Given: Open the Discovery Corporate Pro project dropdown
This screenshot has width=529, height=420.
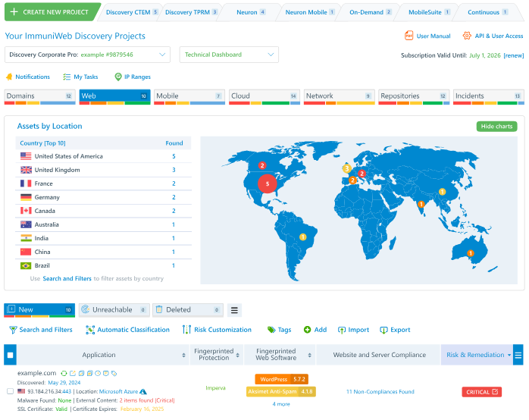Looking at the screenshot, I should tap(87, 55).
